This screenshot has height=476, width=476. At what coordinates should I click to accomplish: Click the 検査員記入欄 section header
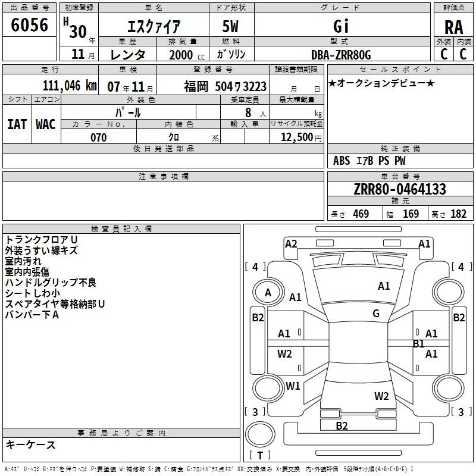121,229
